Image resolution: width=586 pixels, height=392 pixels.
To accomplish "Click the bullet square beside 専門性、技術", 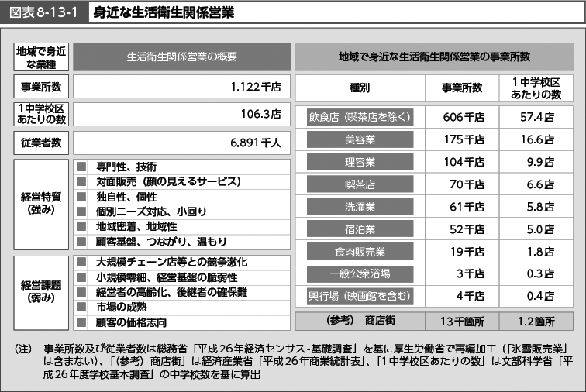I will coord(81,167).
